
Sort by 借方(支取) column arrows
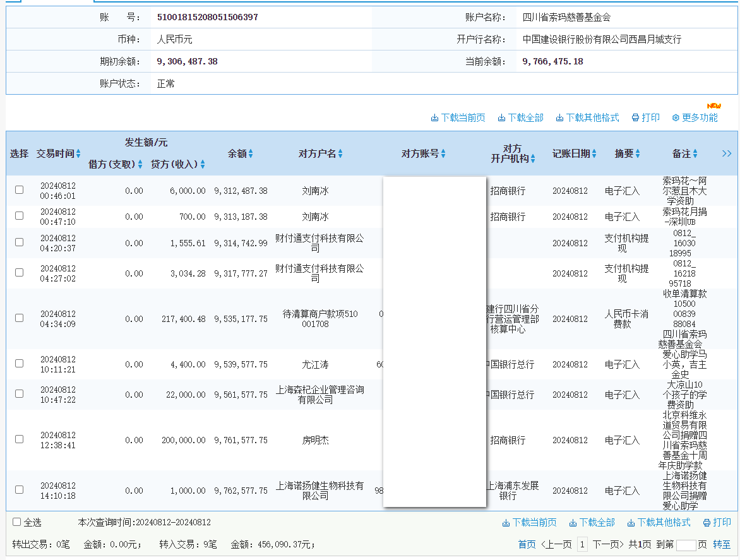click(x=140, y=164)
